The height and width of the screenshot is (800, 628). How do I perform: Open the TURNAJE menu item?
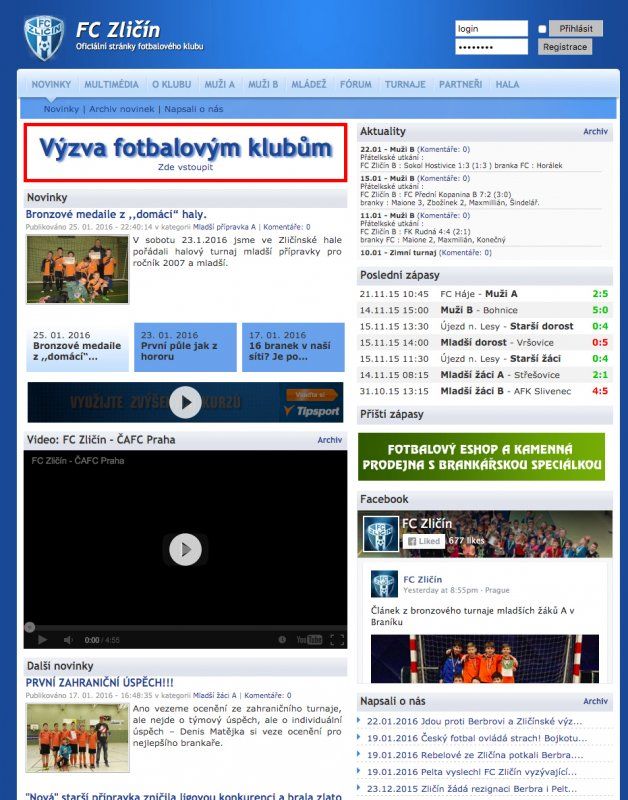(405, 85)
